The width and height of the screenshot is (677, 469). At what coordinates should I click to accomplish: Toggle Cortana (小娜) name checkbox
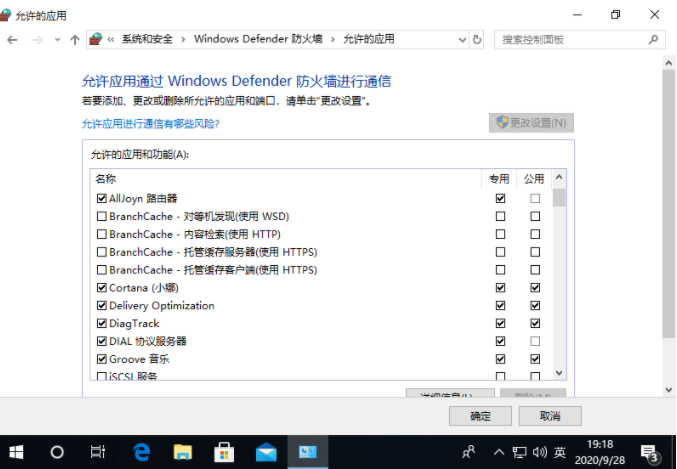coord(101,288)
